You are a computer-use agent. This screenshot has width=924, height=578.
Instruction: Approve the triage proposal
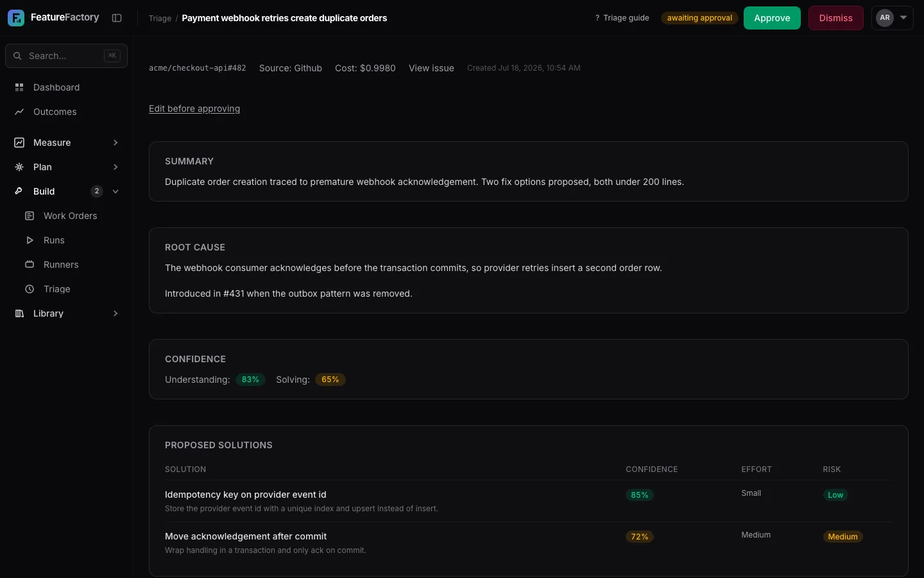point(772,18)
